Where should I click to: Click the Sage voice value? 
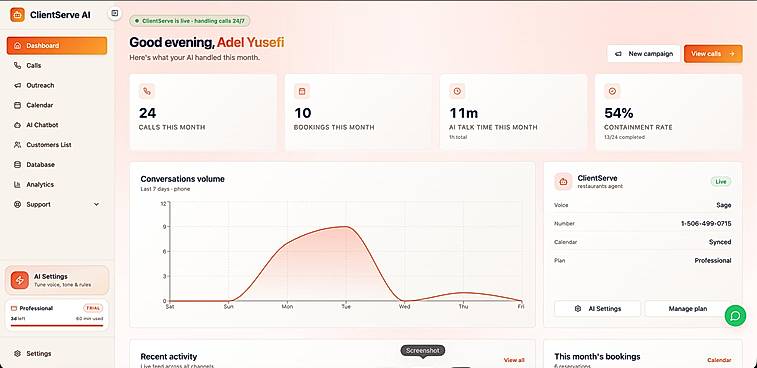pos(724,205)
